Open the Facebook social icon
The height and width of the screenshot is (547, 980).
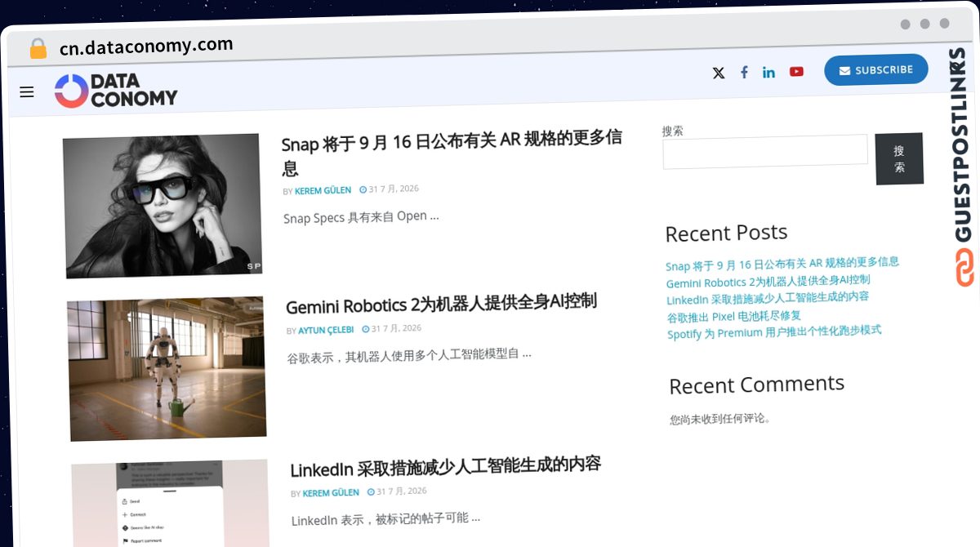[744, 72]
